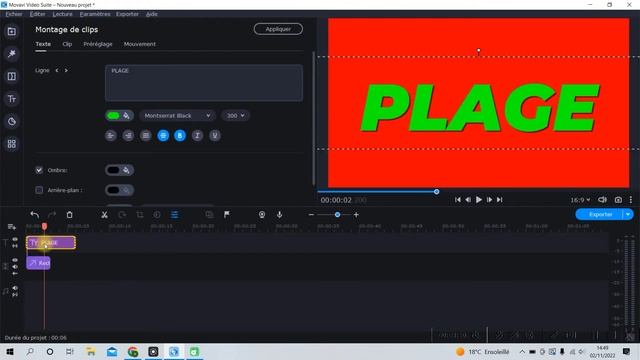Add a new track to timeline
640x360 pixels.
pyautogui.click(x=11, y=227)
